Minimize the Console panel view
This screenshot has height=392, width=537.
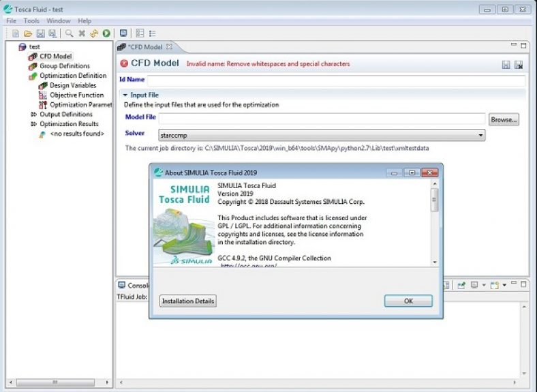pyautogui.click(x=513, y=284)
